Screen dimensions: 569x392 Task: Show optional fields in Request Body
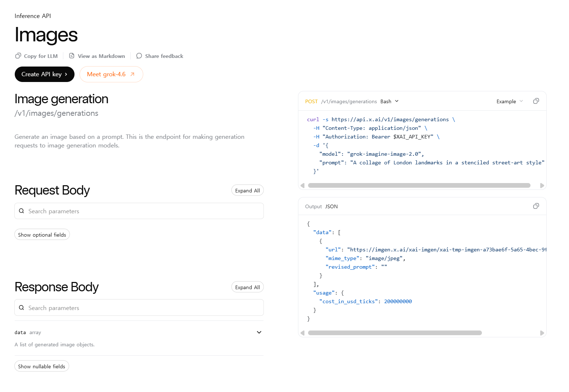[x=42, y=235]
